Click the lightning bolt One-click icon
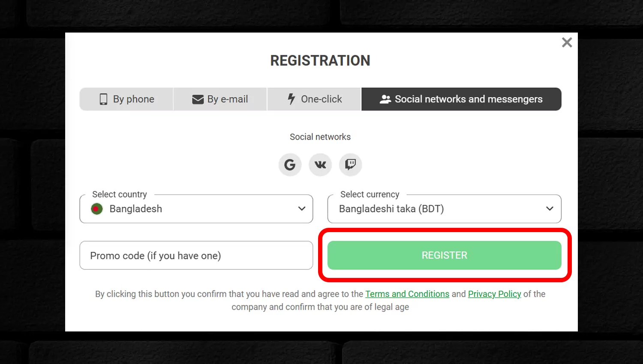The width and height of the screenshot is (643, 364). (291, 99)
